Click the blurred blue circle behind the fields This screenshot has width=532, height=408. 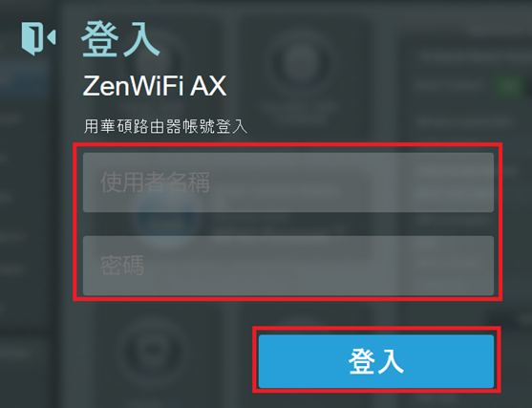(x=168, y=219)
